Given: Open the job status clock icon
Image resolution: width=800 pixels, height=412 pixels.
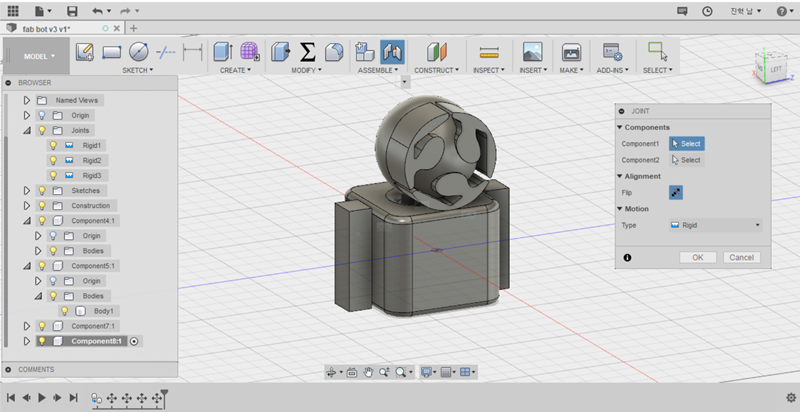Looking at the screenshot, I should [x=708, y=9].
